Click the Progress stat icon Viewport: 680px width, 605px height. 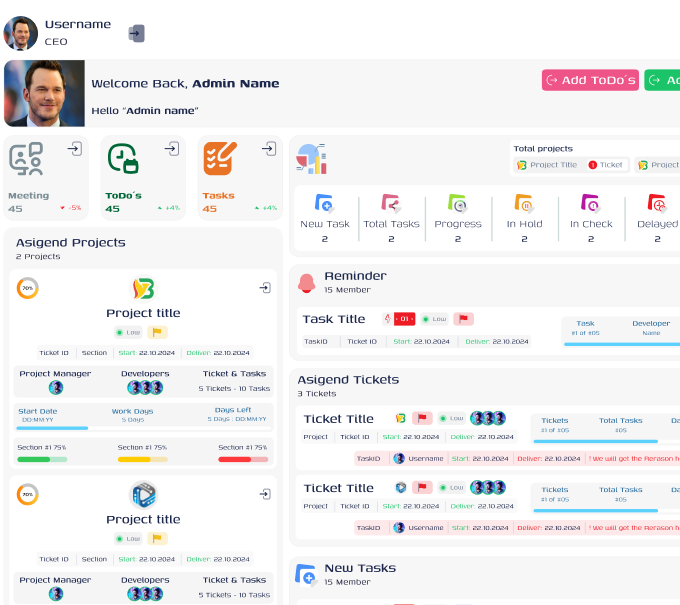click(457, 203)
